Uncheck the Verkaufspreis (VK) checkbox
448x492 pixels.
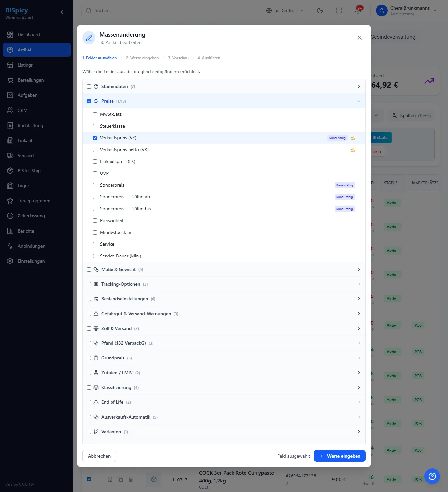pos(95,138)
